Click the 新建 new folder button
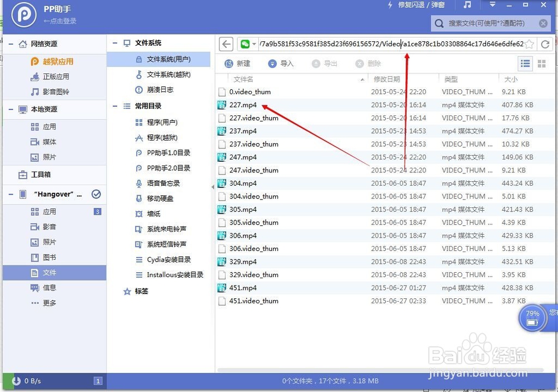Viewport: 558px width, 392px height. [242, 64]
